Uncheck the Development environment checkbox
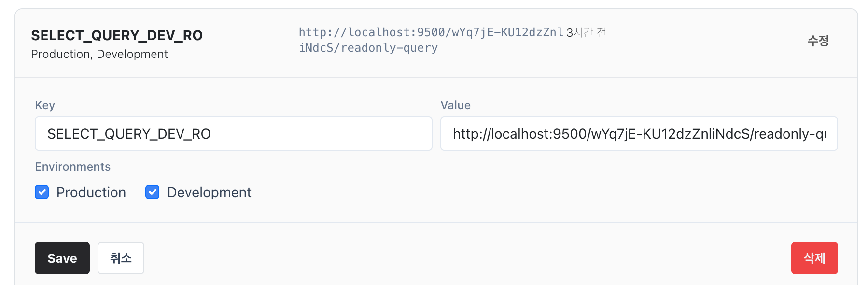868x285 pixels. 152,192
